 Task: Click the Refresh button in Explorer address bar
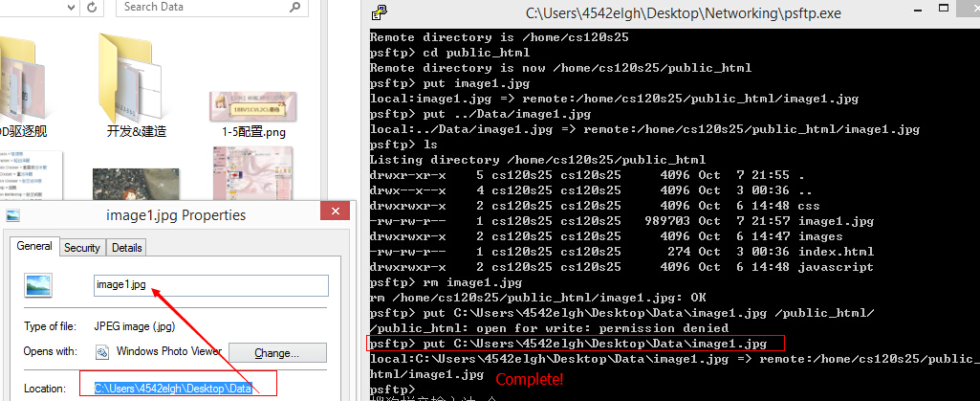[92, 8]
